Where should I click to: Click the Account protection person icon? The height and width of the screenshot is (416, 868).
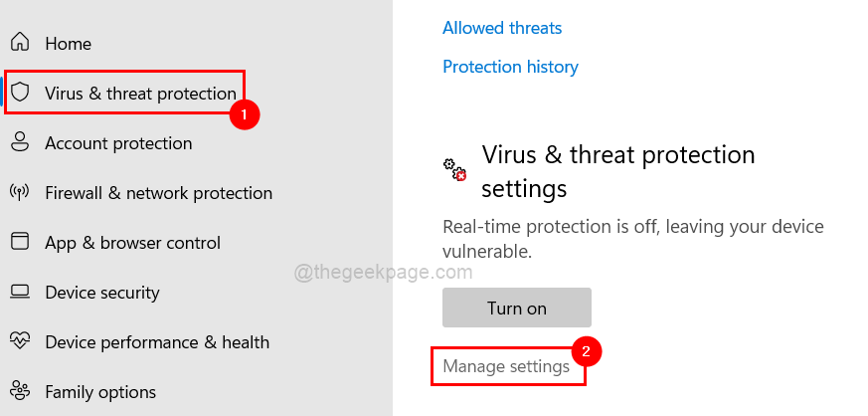point(20,143)
